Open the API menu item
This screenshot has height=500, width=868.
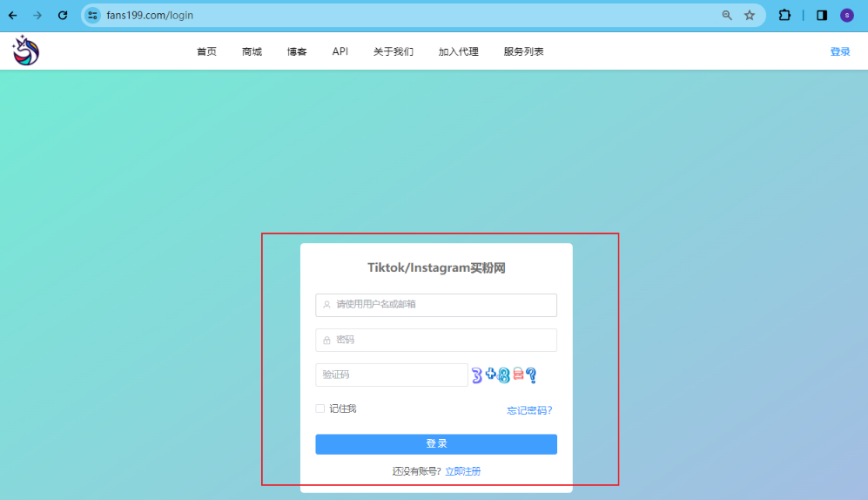click(x=340, y=51)
